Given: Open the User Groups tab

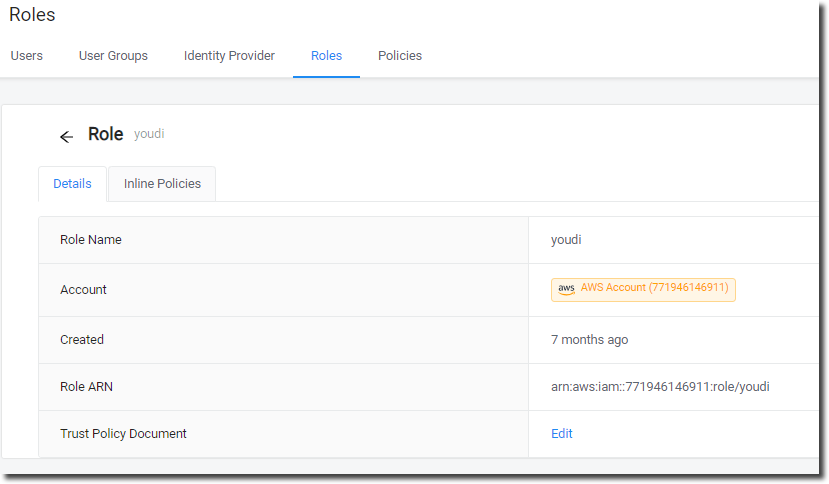Looking at the screenshot, I should tap(113, 56).
